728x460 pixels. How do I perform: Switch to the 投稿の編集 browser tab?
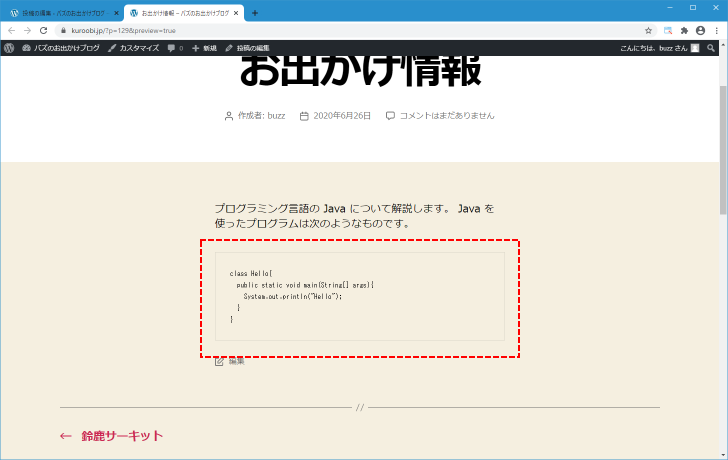(x=62, y=13)
